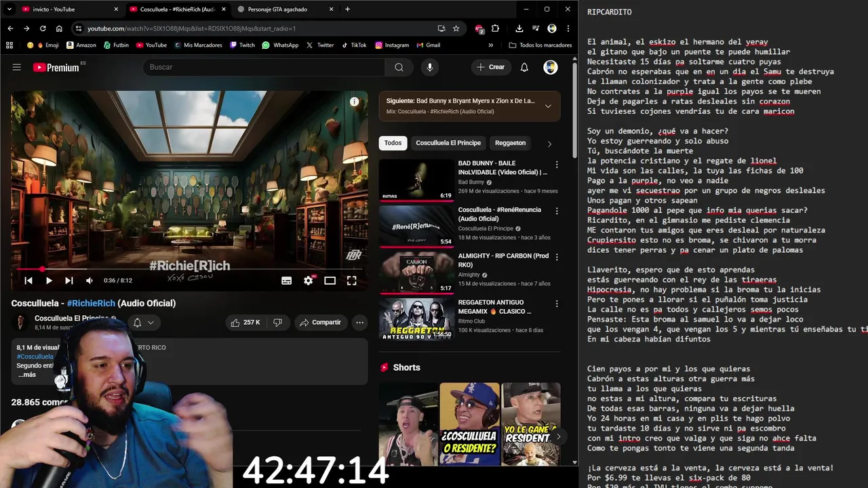The width and height of the screenshot is (868, 488).
Task: Open the browser downloads icon
Action: click(x=519, y=28)
